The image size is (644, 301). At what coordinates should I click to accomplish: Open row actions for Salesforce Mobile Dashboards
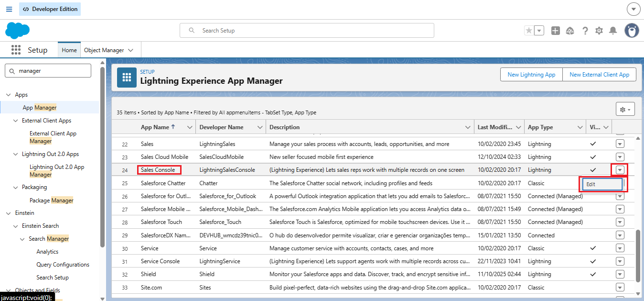pyautogui.click(x=620, y=209)
